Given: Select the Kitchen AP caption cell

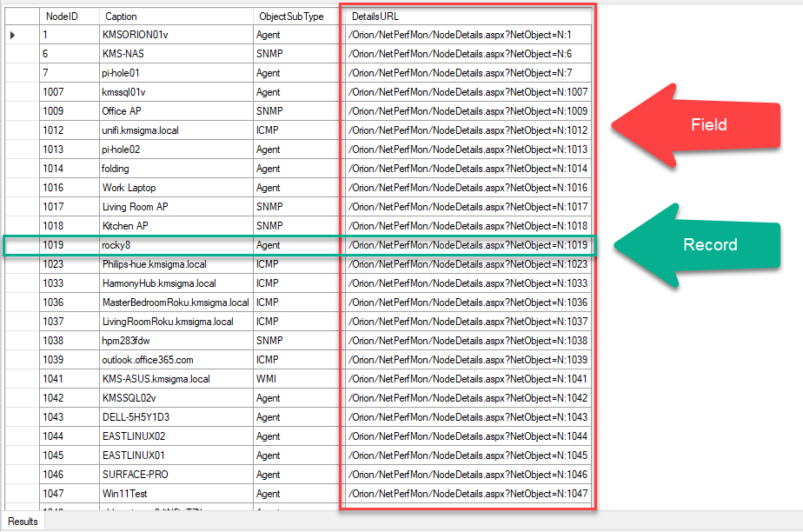Looking at the screenshot, I should [x=176, y=226].
